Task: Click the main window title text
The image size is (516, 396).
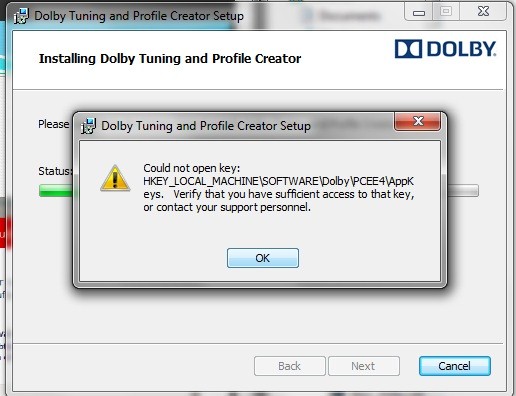Action: coord(139,16)
